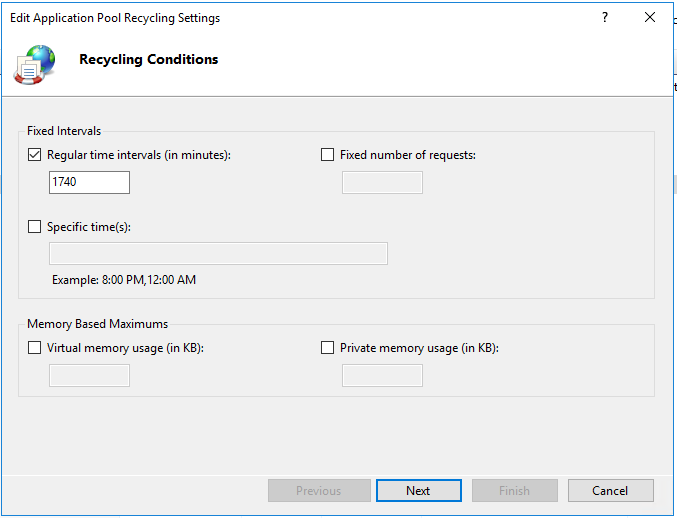Check Private memory usage option

[327, 348]
